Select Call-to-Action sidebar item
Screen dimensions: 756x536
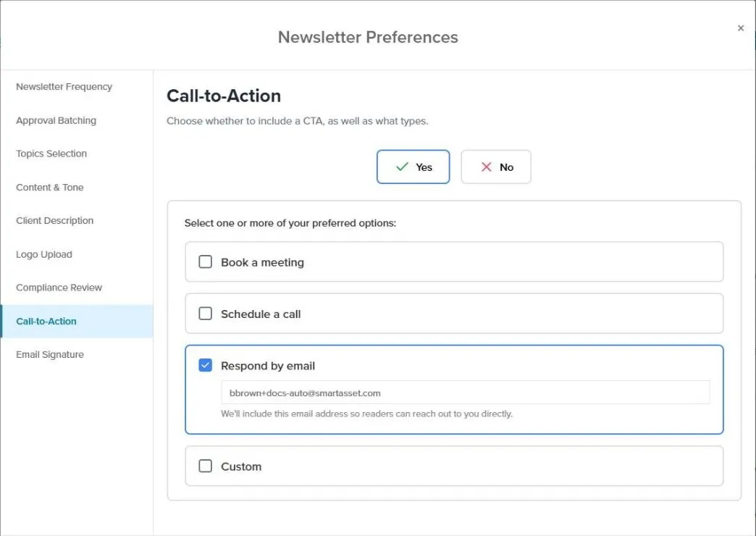tap(77, 322)
